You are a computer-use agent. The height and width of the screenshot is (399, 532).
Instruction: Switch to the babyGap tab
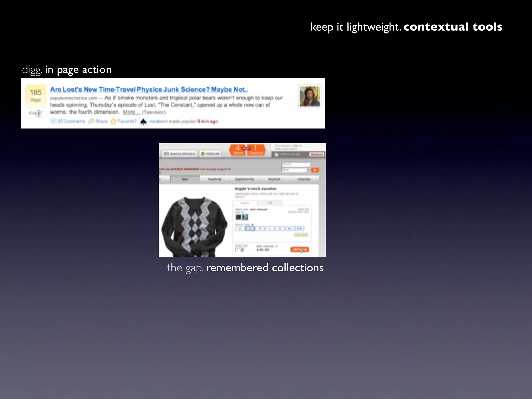point(304,179)
